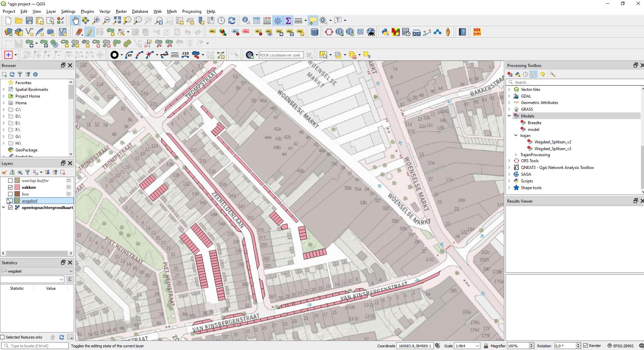Image resolution: width=644 pixels, height=350 pixels.
Task: Open the attribute table icon
Action: click(x=257, y=21)
